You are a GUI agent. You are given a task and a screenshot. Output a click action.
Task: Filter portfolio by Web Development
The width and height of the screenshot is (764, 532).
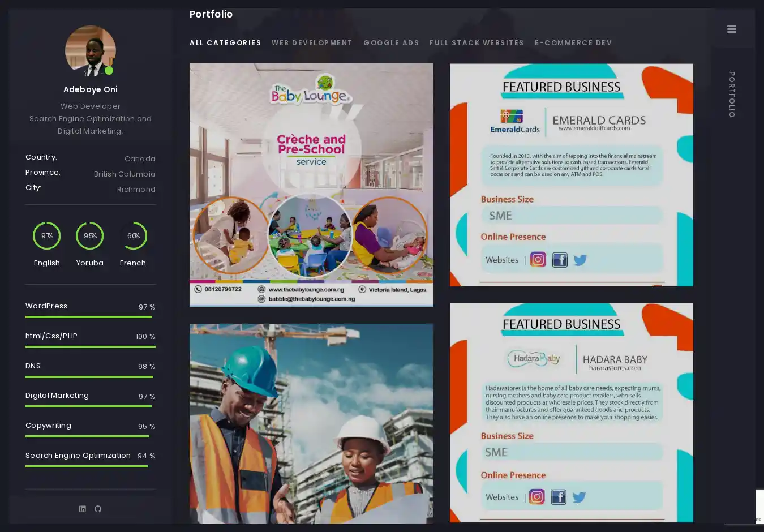tap(312, 43)
